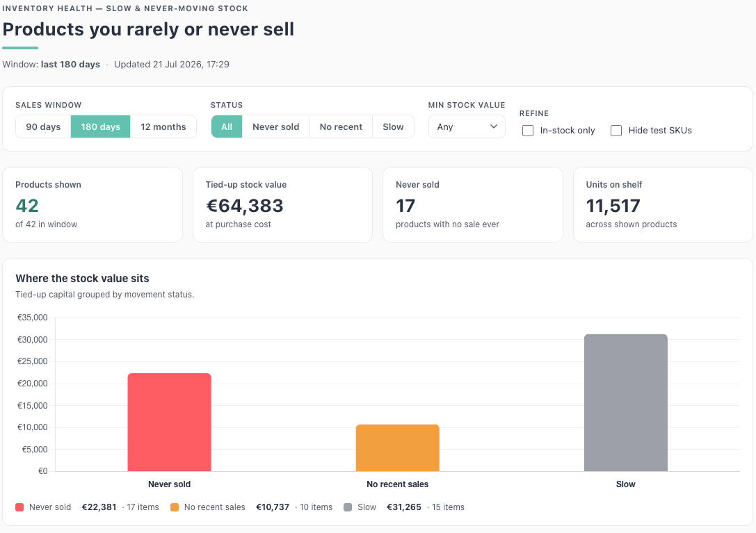Choose the All status filter
Screen dimensions: 756x533
pos(227,126)
